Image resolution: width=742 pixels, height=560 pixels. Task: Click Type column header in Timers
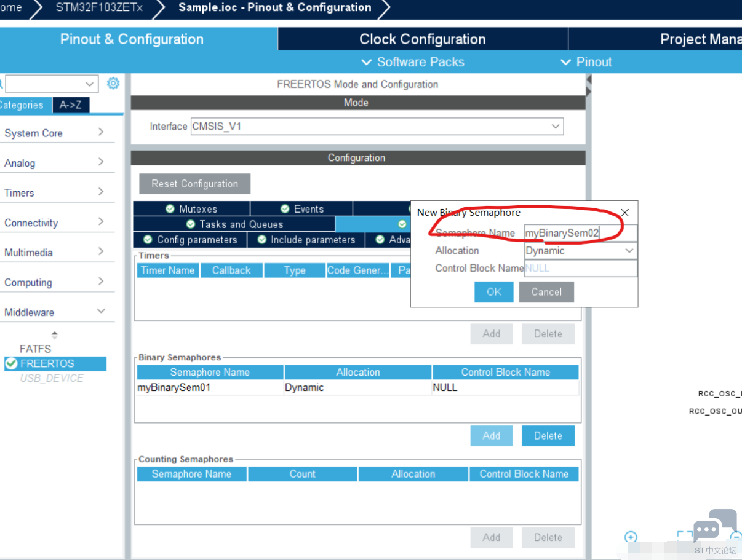pos(295,270)
